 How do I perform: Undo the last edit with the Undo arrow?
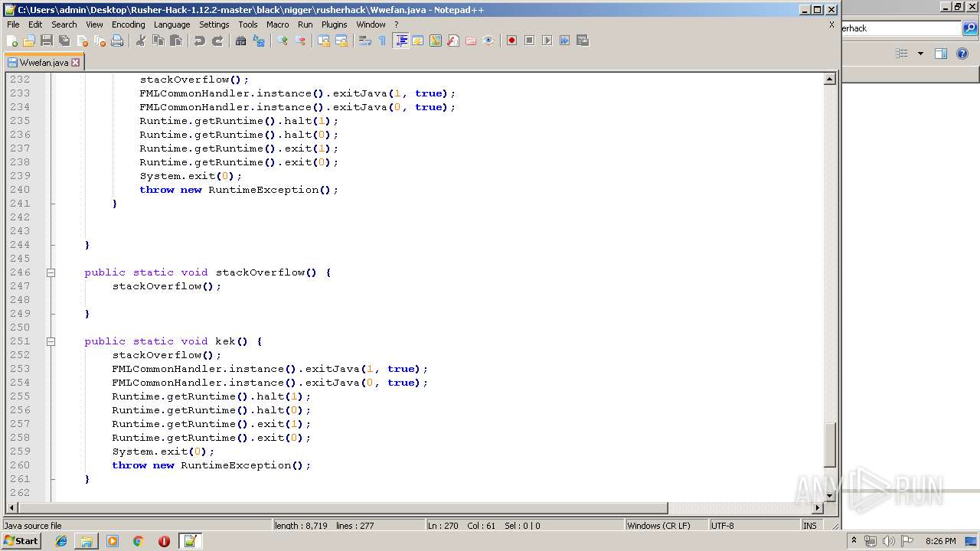tap(200, 41)
